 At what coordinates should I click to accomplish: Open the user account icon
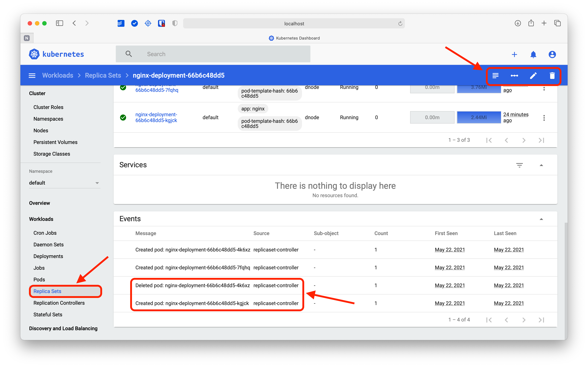tap(552, 54)
